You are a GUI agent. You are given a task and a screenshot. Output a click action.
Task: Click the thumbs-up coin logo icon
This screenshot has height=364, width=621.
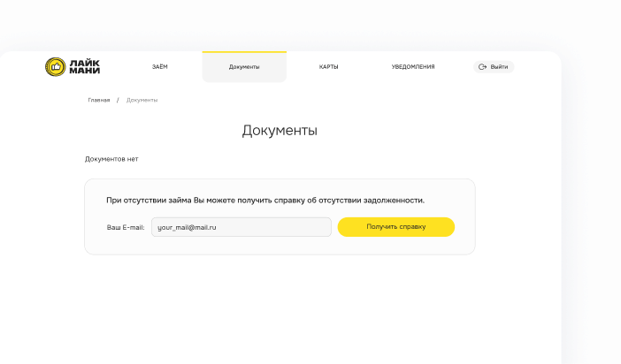[x=55, y=67]
